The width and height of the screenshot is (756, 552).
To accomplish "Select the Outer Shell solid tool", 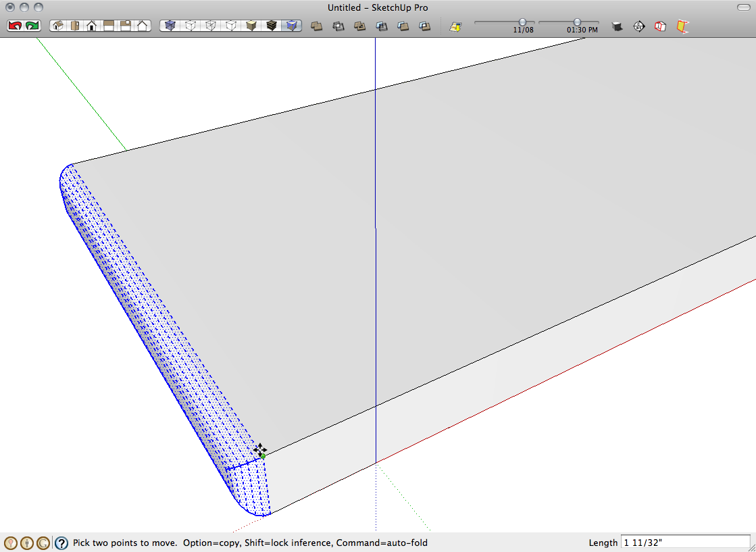I will [x=316, y=26].
